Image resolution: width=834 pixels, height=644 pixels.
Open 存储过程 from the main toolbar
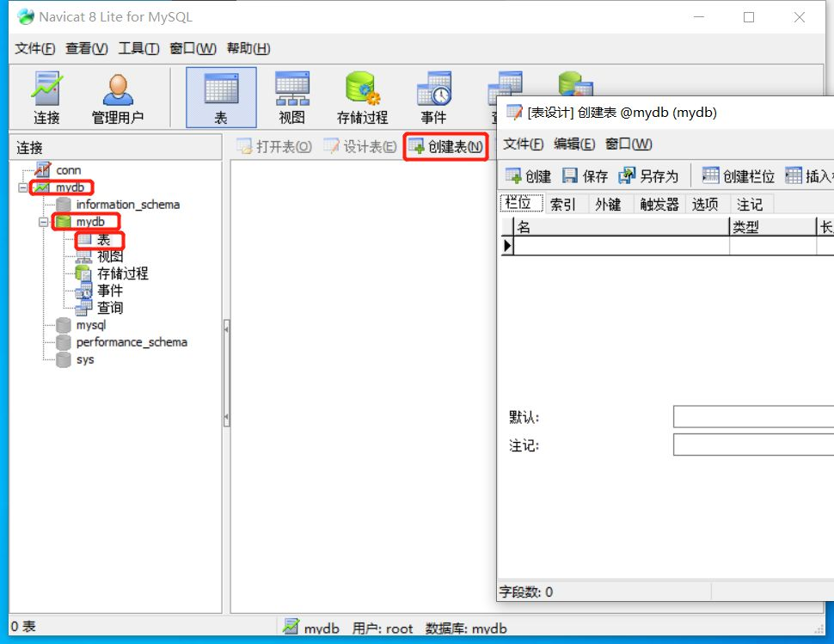pos(363,98)
